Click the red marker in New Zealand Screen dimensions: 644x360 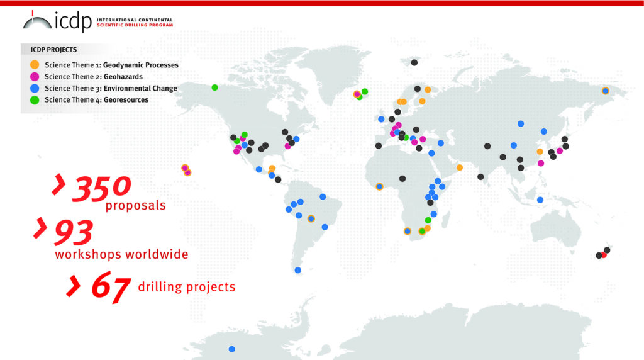(604, 255)
